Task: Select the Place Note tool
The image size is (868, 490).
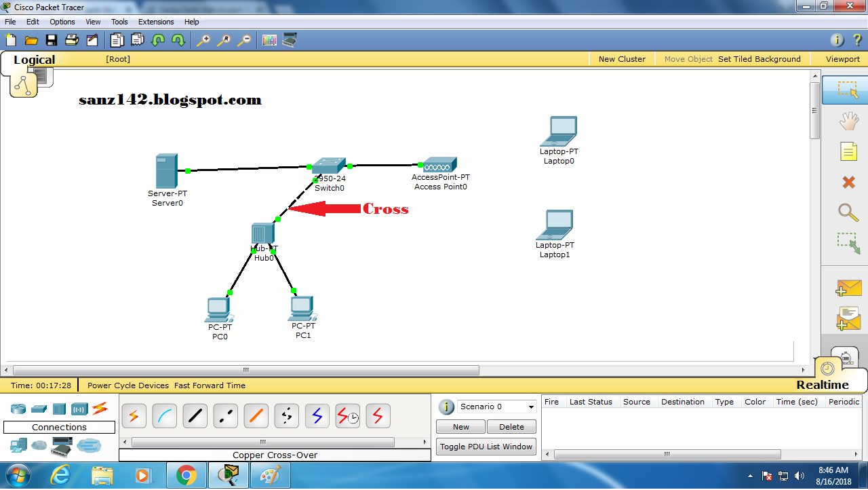Action: (849, 151)
